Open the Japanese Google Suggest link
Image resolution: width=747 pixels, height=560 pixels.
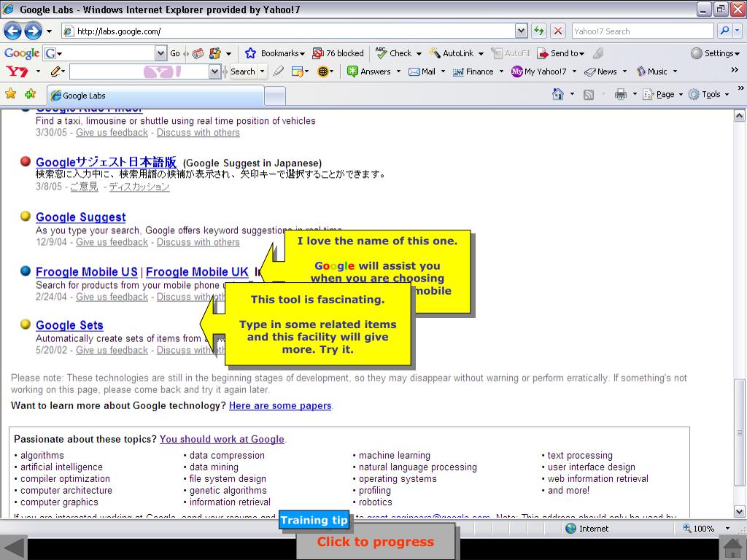pyautogui.click(x=106, y=163)
